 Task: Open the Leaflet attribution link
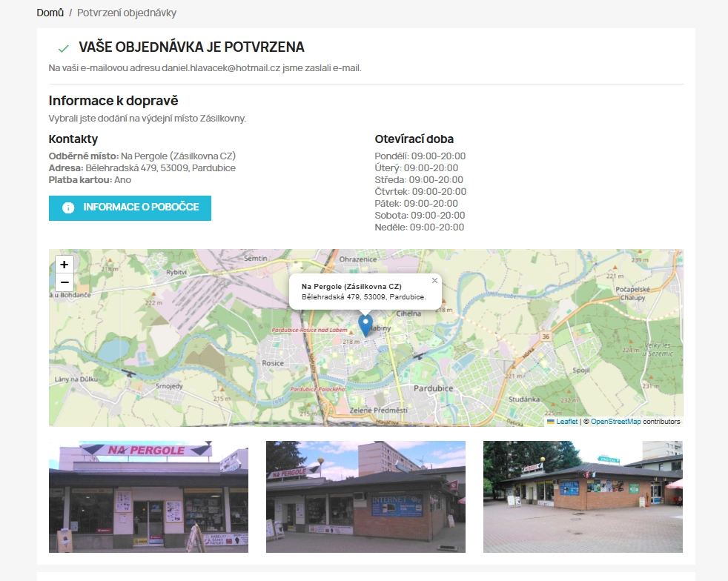pos(567,422)
